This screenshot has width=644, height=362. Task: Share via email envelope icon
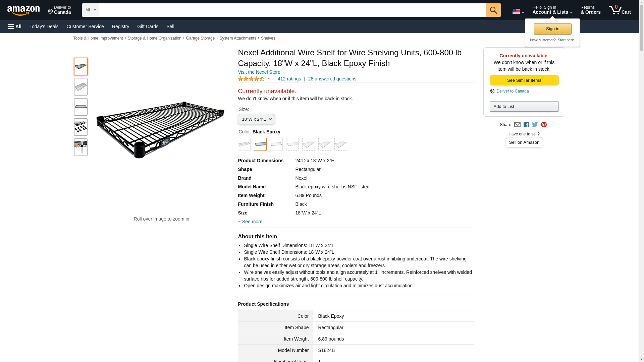pos(517,125)
